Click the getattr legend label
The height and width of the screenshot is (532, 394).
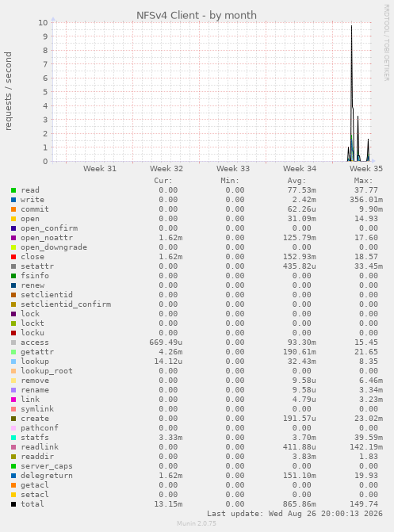(x=37, y=352)
